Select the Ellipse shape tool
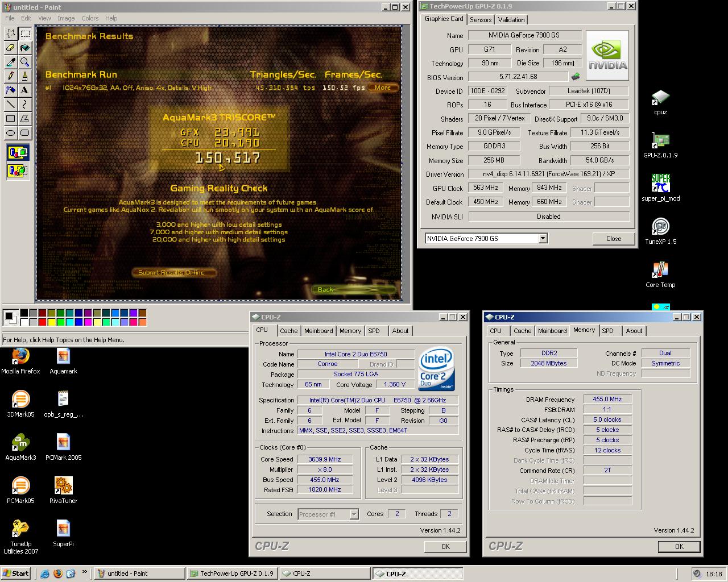 tap(10, 133)
